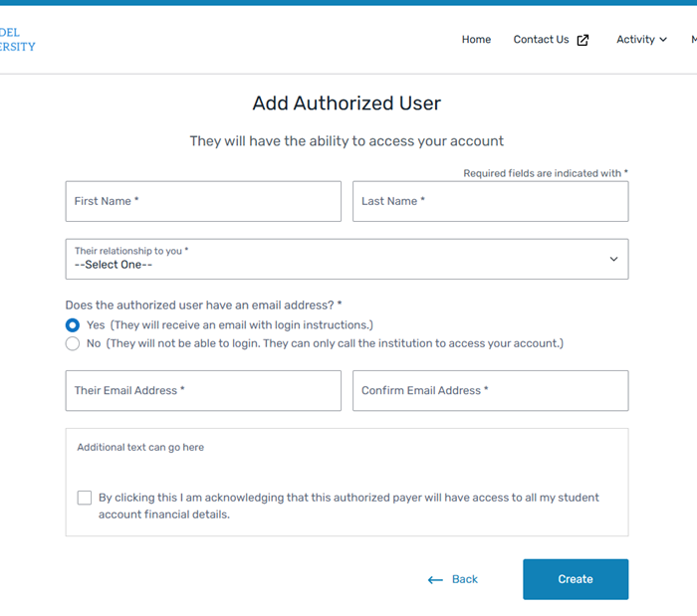Select the Yes email address radio button
The width and height of the screenshot is (697, 616).
73,325
